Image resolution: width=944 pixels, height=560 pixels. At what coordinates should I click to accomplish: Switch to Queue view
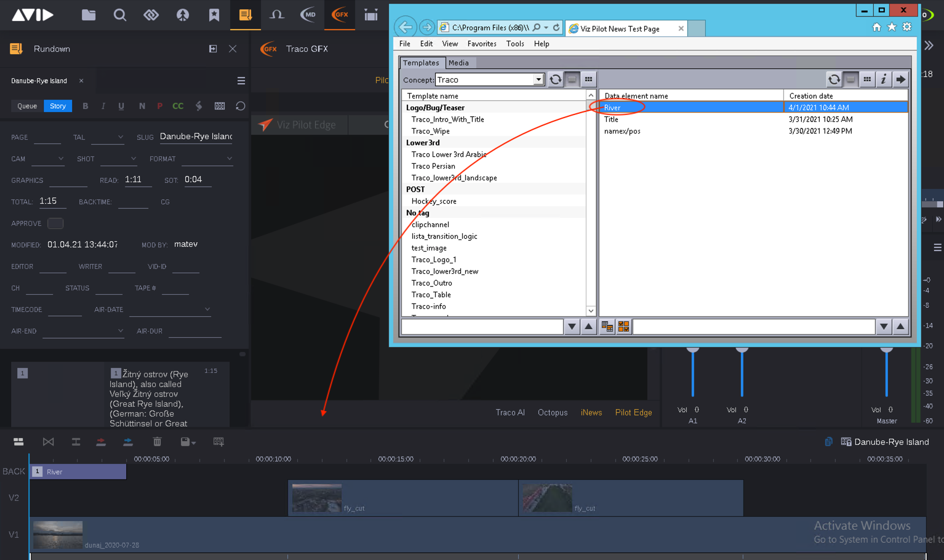pyautogui.click(x=27, y=106)
